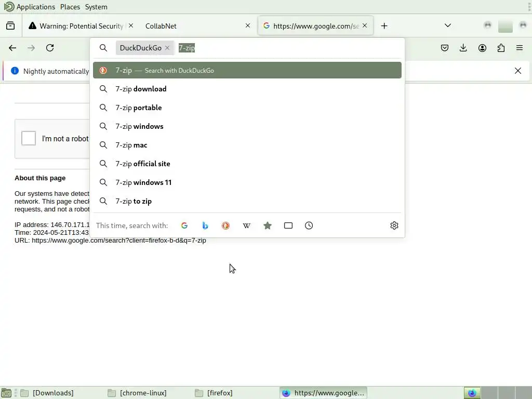The width and height of the screenshot is (532, 399).
Task: Choose suggestion 7-zip download
Action: coord(247,89)
